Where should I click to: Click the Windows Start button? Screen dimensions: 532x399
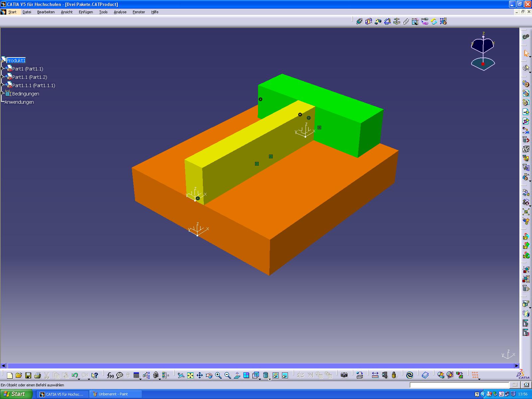(x=16, y=394)
